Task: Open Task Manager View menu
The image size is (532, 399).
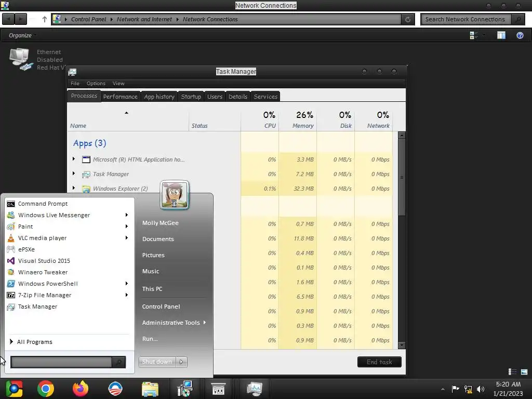Action: click(x=118, y=84)
